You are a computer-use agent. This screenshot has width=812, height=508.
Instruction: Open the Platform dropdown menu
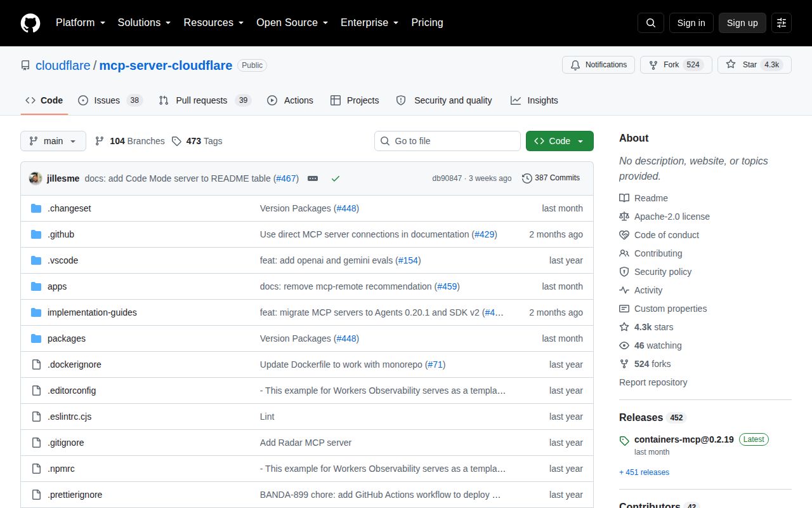tap(82, 23)
